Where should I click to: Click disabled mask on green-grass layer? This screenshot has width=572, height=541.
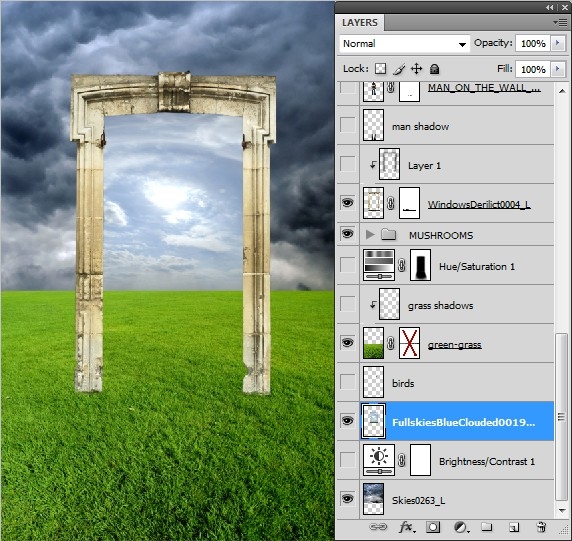(x=409, y=343)
